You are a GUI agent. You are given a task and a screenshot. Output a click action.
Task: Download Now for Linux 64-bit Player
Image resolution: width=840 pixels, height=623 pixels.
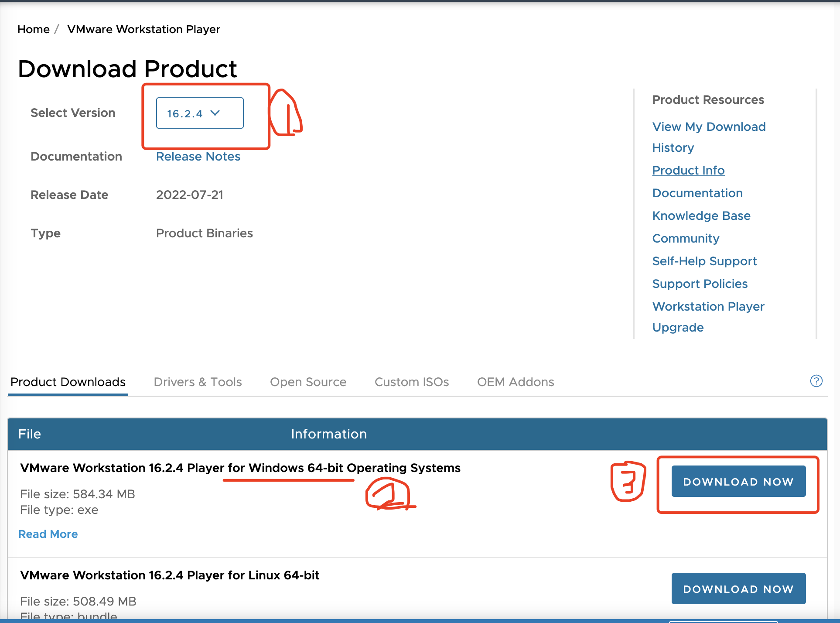point(738,589)
